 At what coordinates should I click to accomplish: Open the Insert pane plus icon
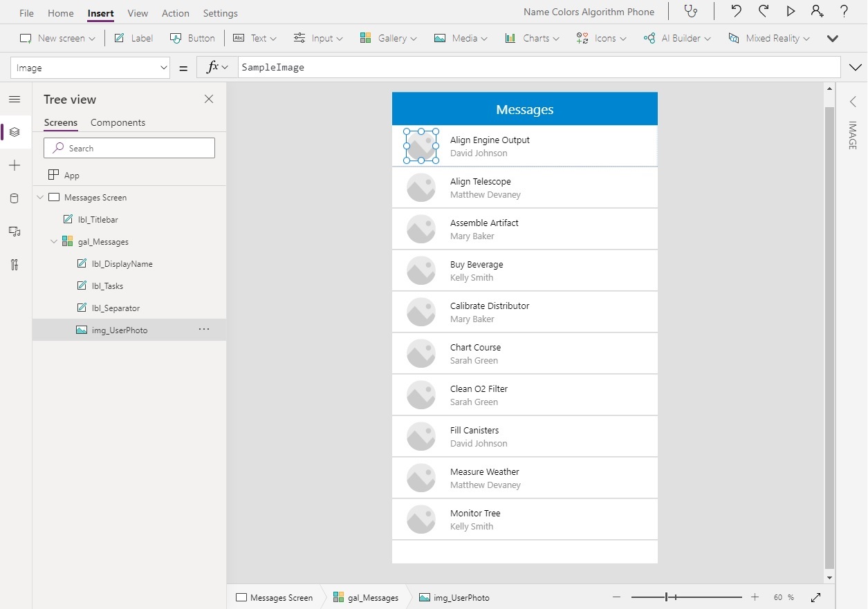click(x=14, y=165)
